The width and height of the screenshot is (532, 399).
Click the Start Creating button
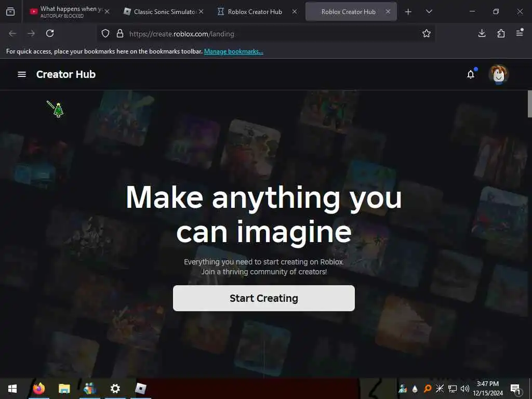click(x=263, y=298)
